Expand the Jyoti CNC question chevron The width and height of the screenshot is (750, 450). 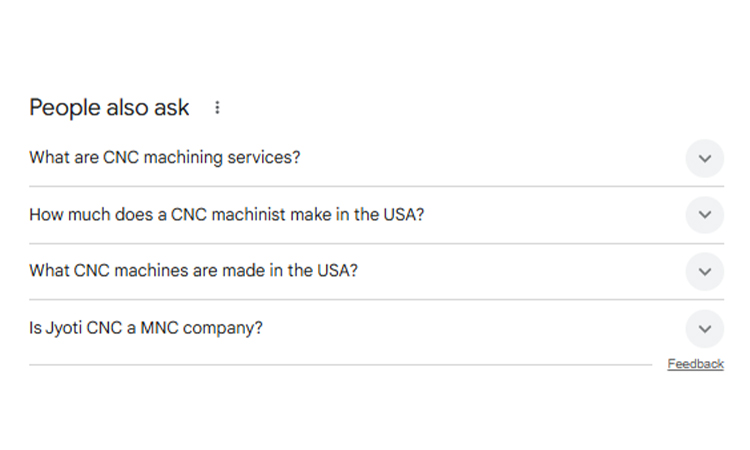[x=704, y=328]
